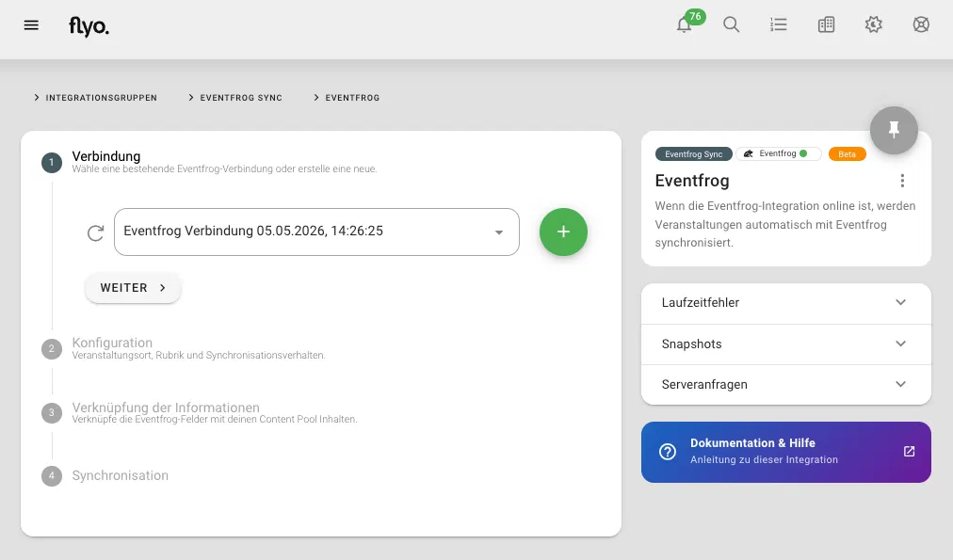
Task: Open the support lifebuoy icon
Action: (921, 24)
